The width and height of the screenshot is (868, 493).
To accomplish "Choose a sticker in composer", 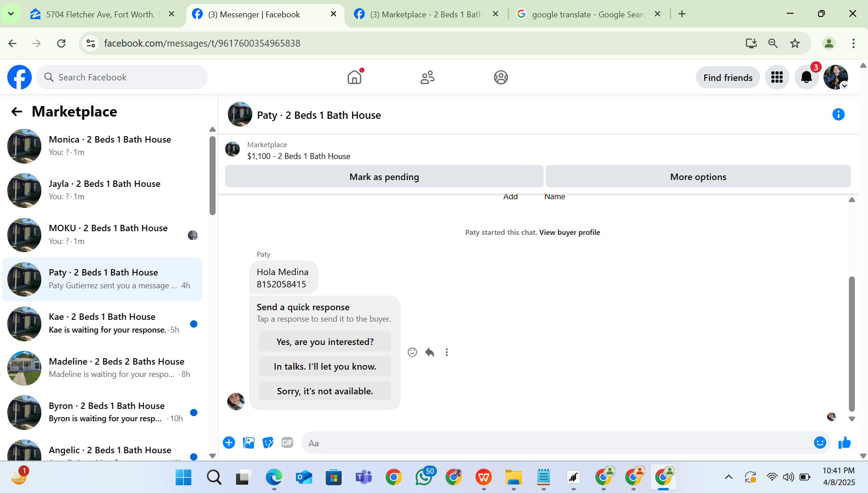I will tap(268, 443).
